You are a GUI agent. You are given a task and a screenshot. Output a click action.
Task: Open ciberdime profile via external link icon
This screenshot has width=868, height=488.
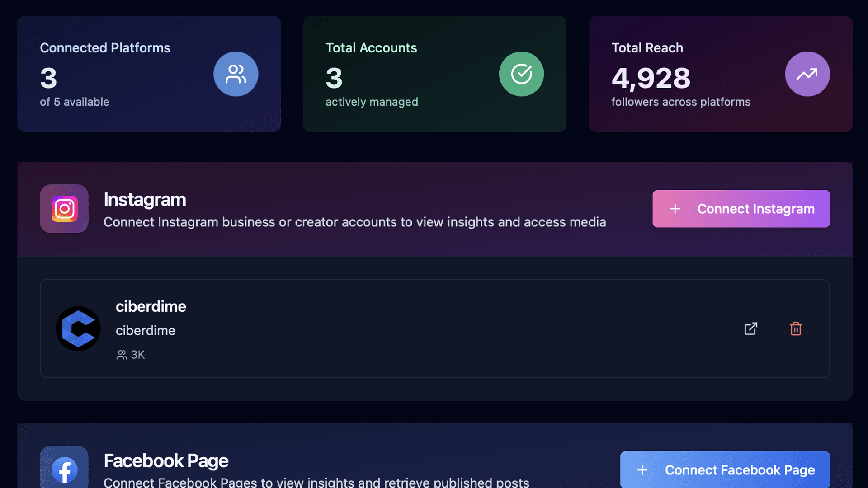coord(750,328)
